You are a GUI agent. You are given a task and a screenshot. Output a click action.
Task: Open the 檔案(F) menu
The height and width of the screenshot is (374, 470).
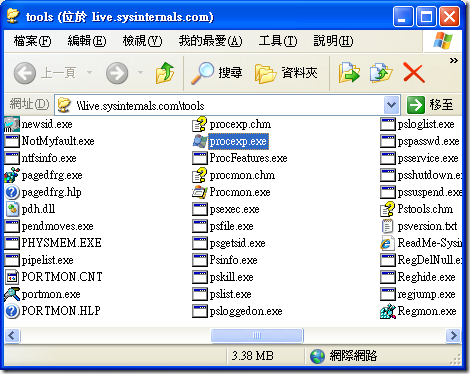point(32,41)
